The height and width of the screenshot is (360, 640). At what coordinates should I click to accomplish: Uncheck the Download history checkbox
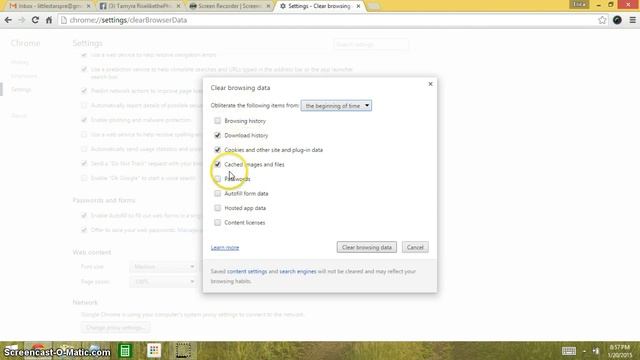[x=218, y=135]
